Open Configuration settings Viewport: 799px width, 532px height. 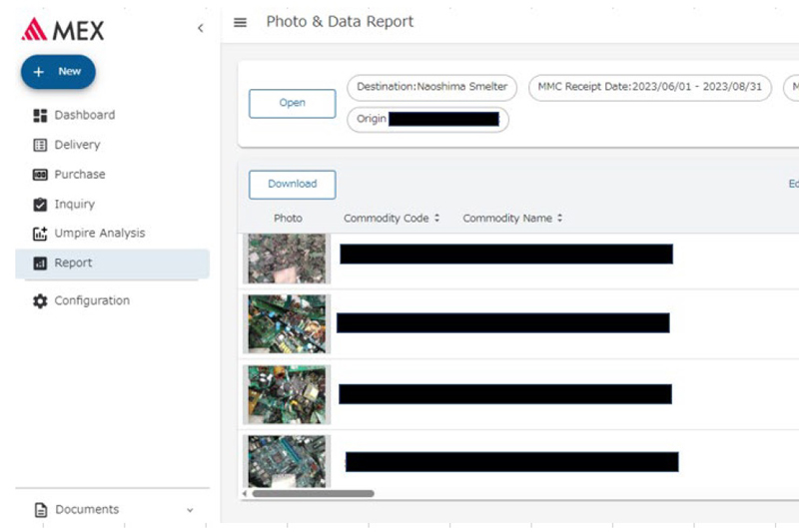(x=91, y=300)
